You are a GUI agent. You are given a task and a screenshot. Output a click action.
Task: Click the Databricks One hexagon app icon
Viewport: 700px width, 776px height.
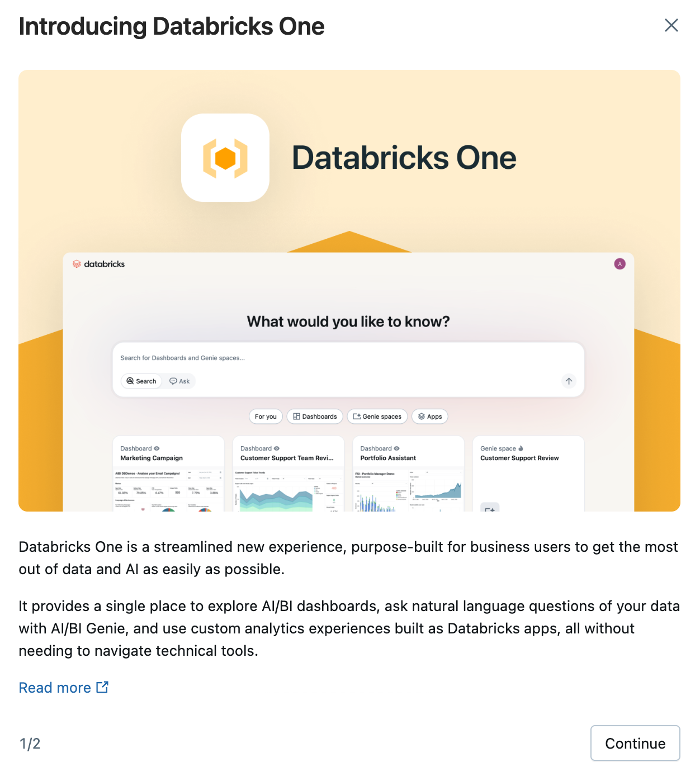tap(225, 157)
